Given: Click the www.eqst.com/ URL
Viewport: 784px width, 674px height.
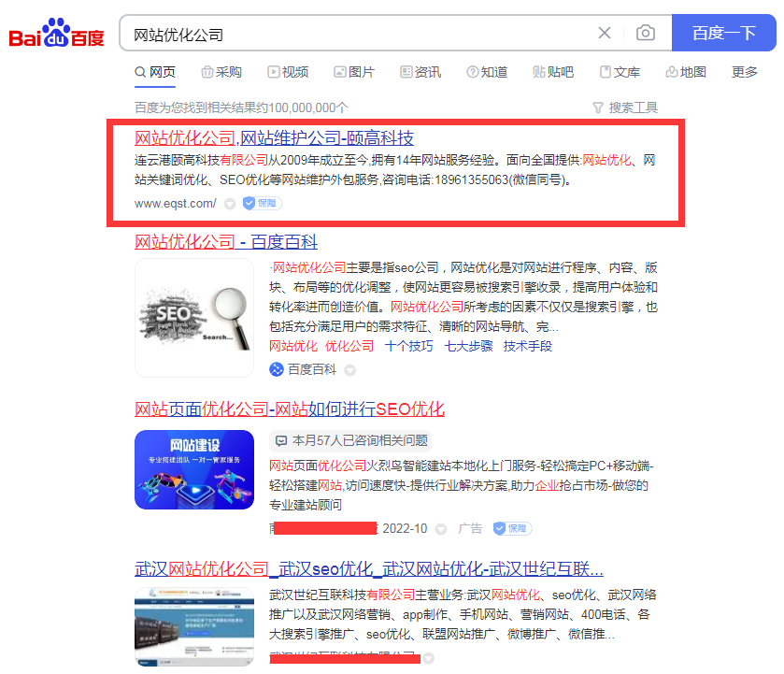Looking at the screenshot, I should tap(176, 204).
